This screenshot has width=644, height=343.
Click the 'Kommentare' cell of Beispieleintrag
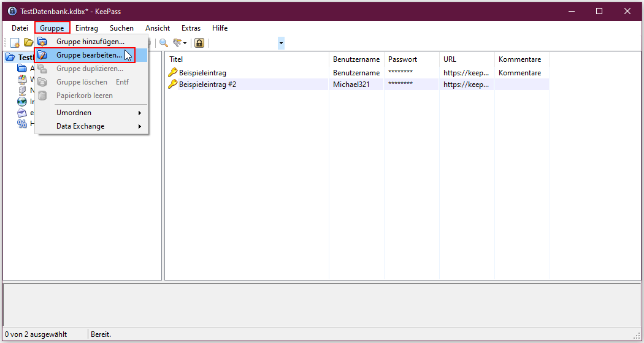[x=519, y=73]
